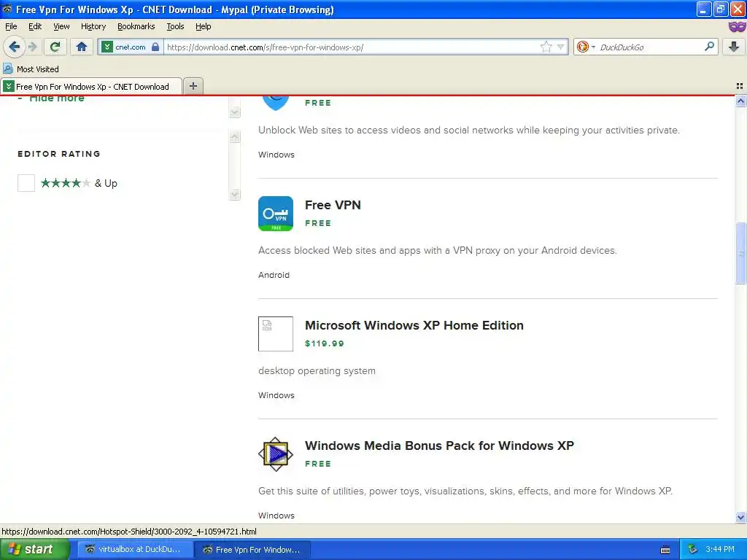Click the private browsing mask icon
Image resolution: width=747 pixels, height=560 pixels.
coord(737,27)
